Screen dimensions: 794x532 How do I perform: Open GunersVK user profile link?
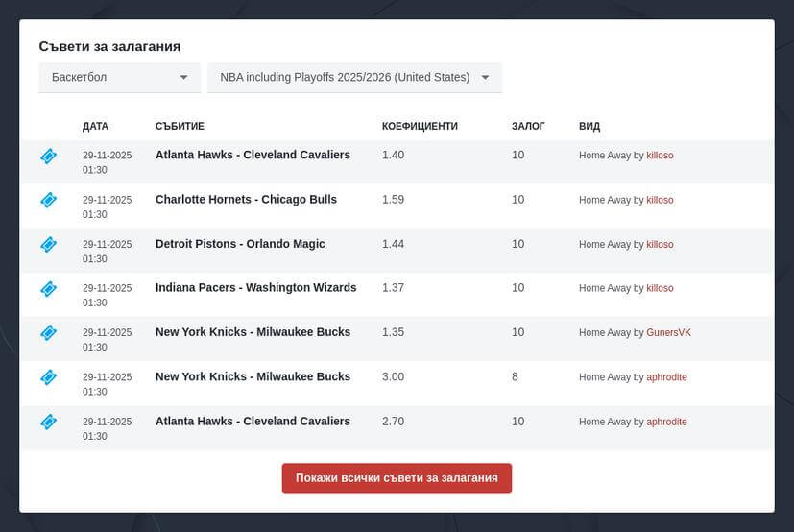click(x=668, y=333)
